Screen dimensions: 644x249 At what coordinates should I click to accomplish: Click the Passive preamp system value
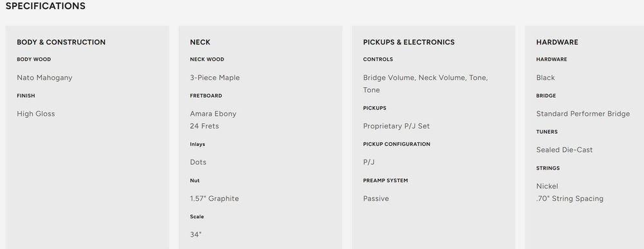pos(376,199)
